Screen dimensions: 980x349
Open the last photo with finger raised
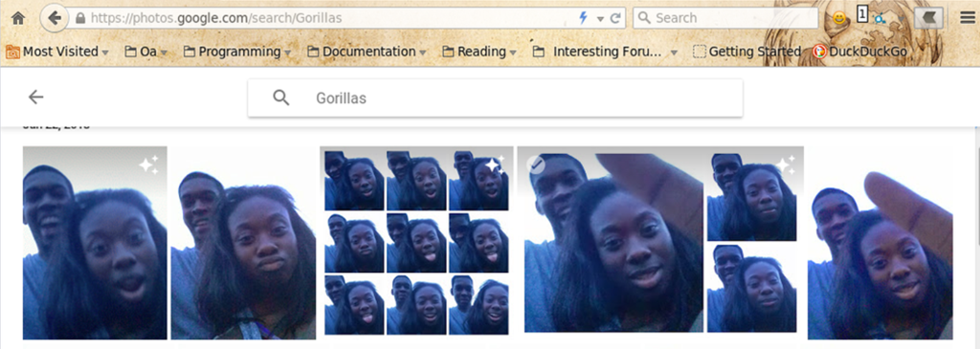coord(880,243)
